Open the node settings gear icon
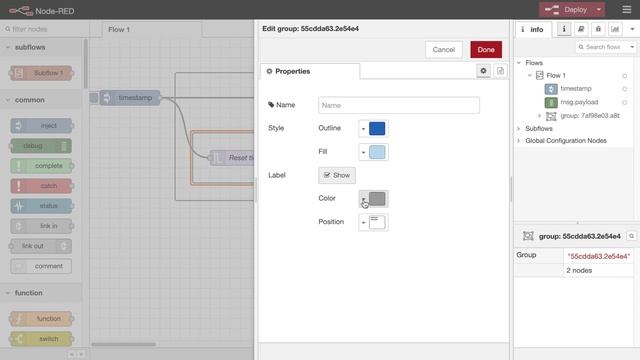 [483, 71]
